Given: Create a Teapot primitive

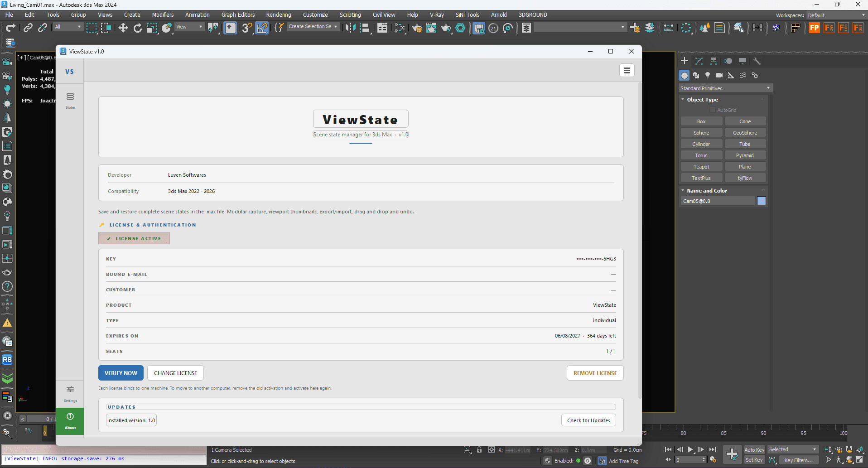Looking at the screenshot, I should pos(701,167).
